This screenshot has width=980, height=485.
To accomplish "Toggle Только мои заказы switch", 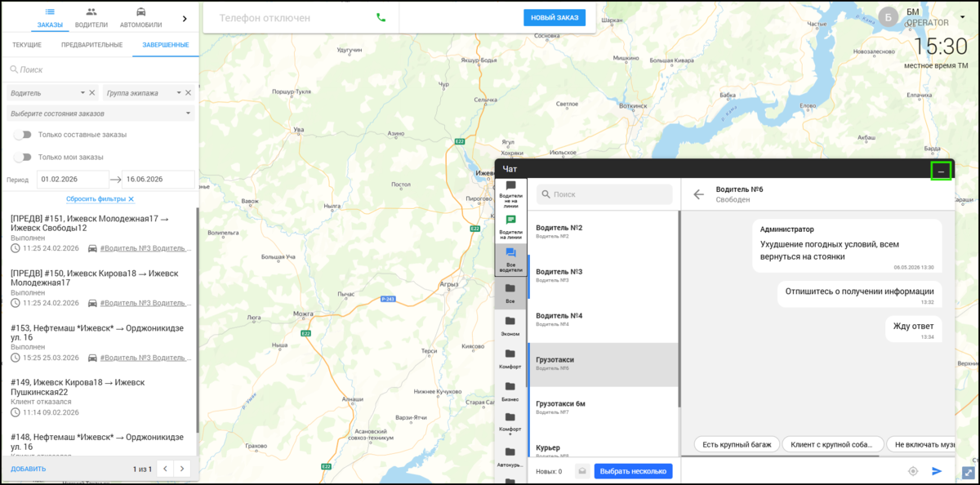I will click(x=23, y=157).
